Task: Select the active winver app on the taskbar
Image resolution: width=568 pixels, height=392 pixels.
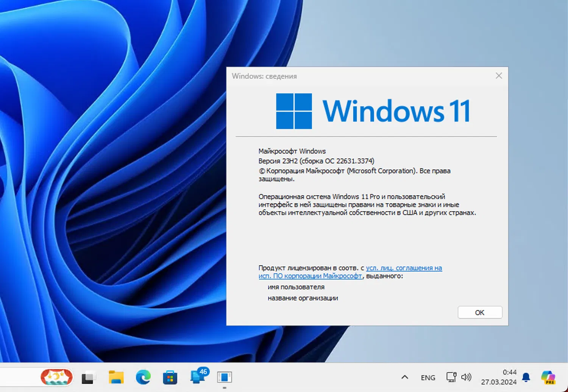Action: click(224, 377)
